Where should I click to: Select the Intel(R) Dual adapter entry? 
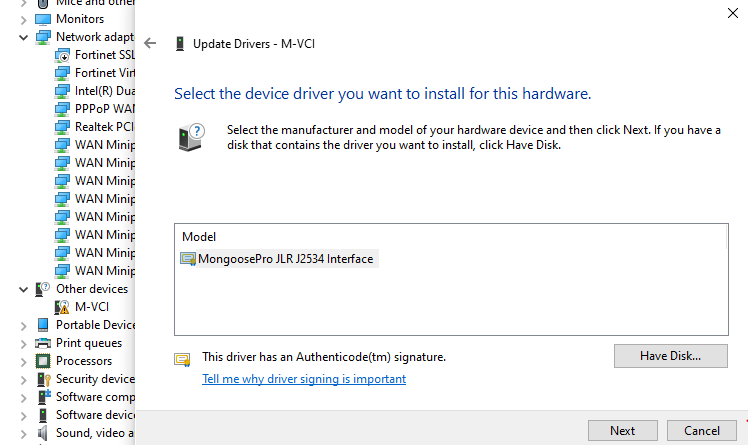tap(104, 91)
